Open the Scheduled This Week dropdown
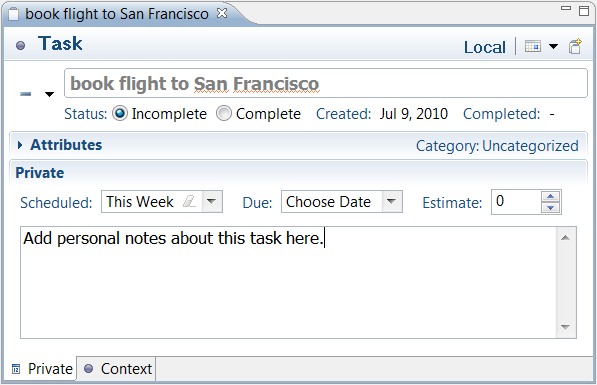This screenshot has height=385, width=597. point(212,201)
